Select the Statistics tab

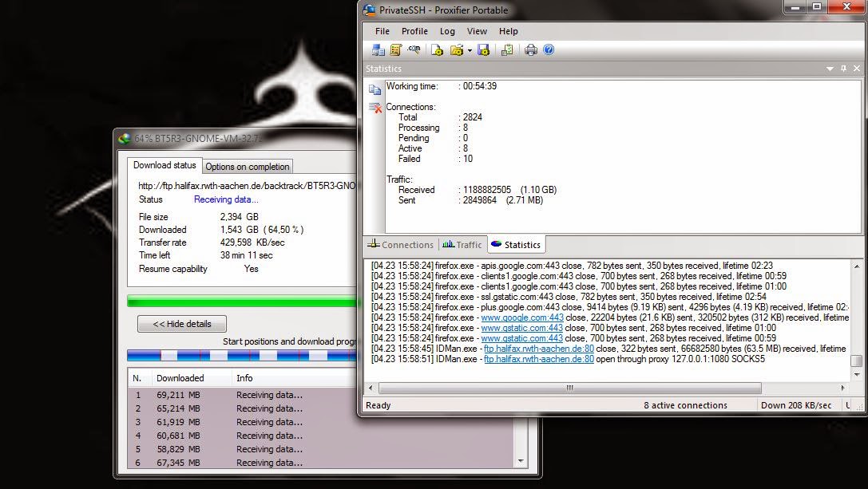516,244
